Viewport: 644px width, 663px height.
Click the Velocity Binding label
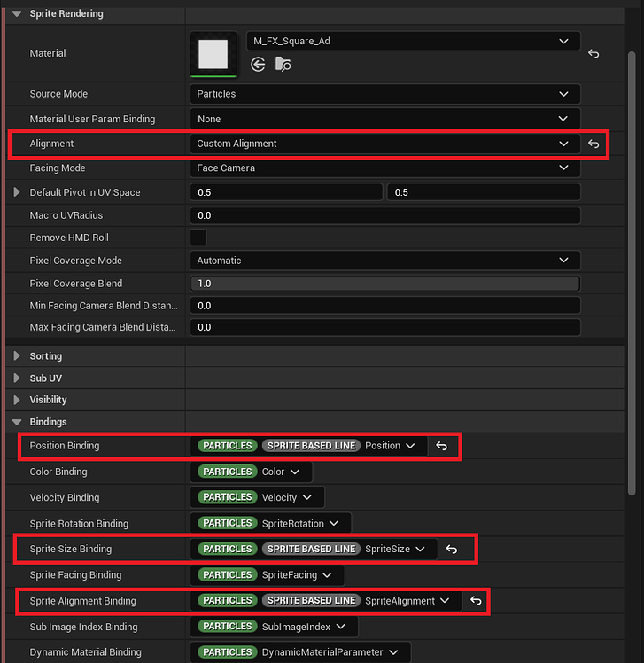coord(65,497)
